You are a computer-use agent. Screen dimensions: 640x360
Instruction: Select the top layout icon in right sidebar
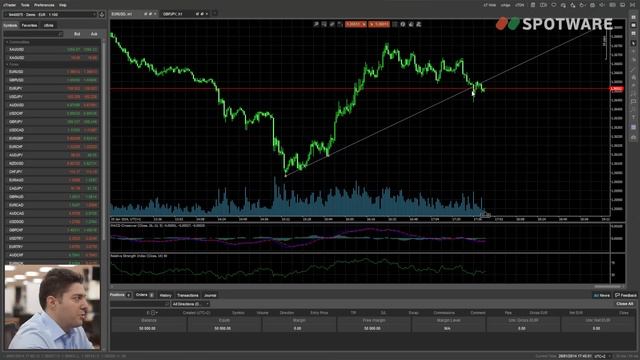[x=633, y=17]
